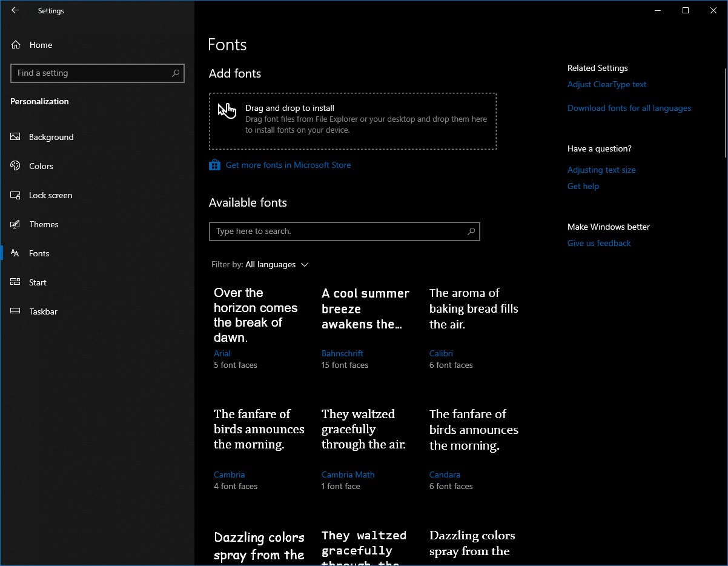Click magnifier in Find a setting box
This screenshot has width=728, height=566.
pyautogui.click(x=176, y=73)
